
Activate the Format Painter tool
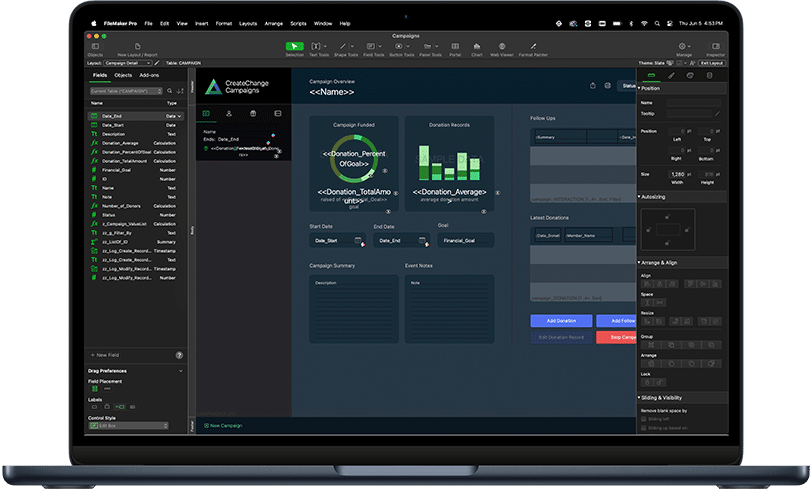click(x=533, y=46)
